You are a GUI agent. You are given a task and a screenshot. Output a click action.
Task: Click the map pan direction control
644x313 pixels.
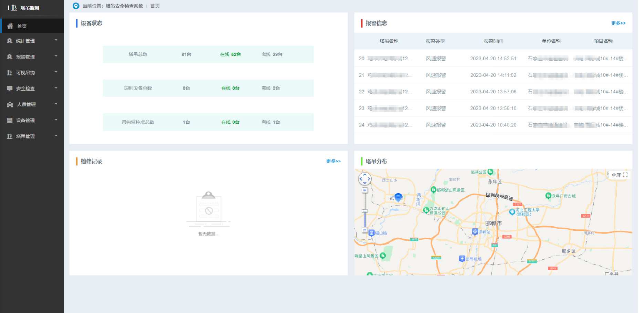pos(365,179)
